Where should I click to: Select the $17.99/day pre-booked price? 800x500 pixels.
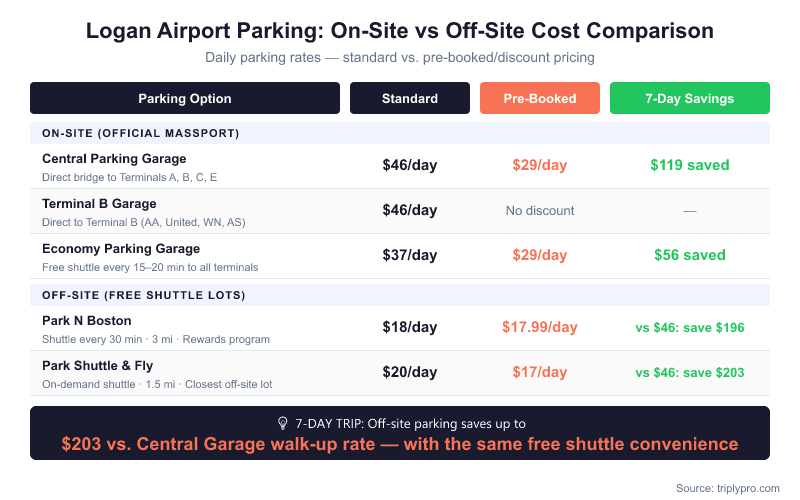[x=540, y=327]
